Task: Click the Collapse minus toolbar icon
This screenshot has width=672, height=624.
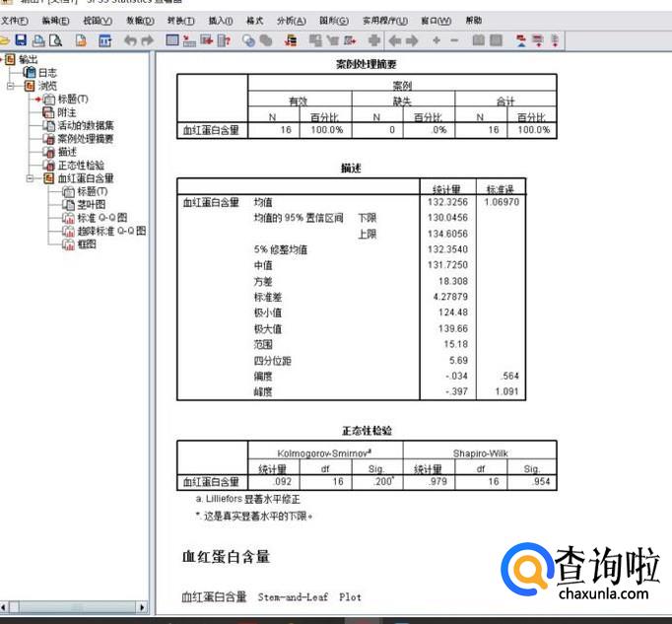Action: [x=454, y=40]
